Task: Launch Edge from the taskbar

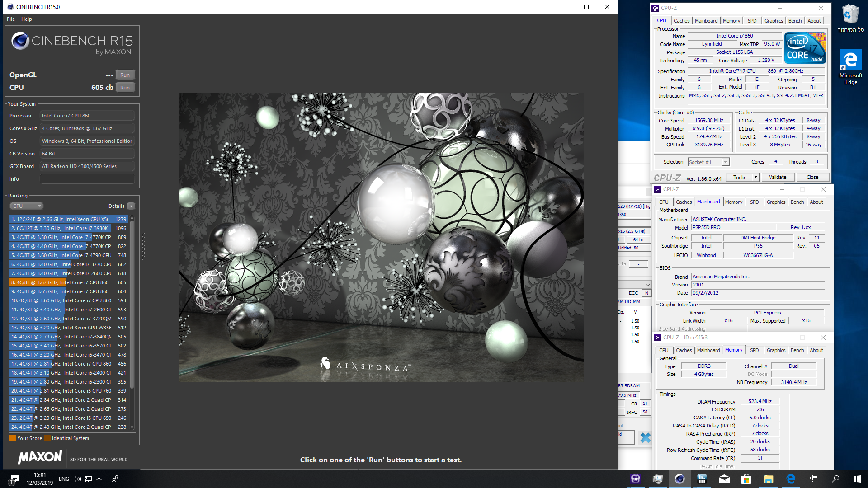Action: tap(790, 479)
